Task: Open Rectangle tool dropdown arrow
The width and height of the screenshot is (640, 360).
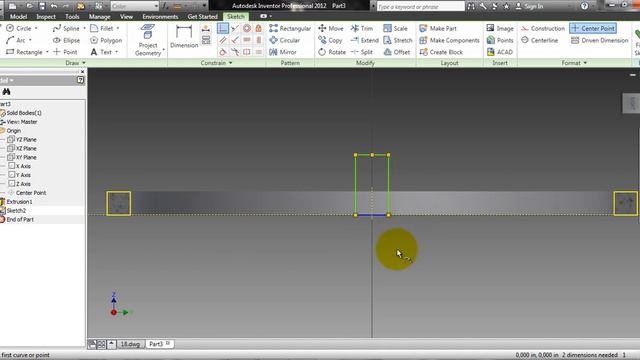Action: point(47,52)
